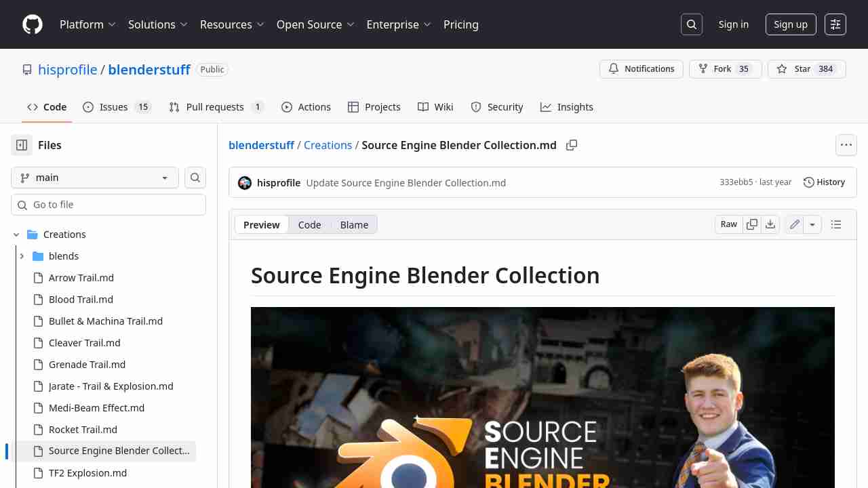Expand the blends folder chevron
The width and height of the screenshot is (868, 488).
[x=22, y=256]
